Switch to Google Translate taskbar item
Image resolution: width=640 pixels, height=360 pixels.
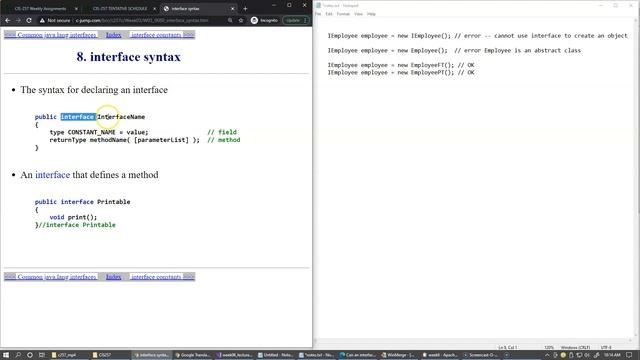point(193,355)
